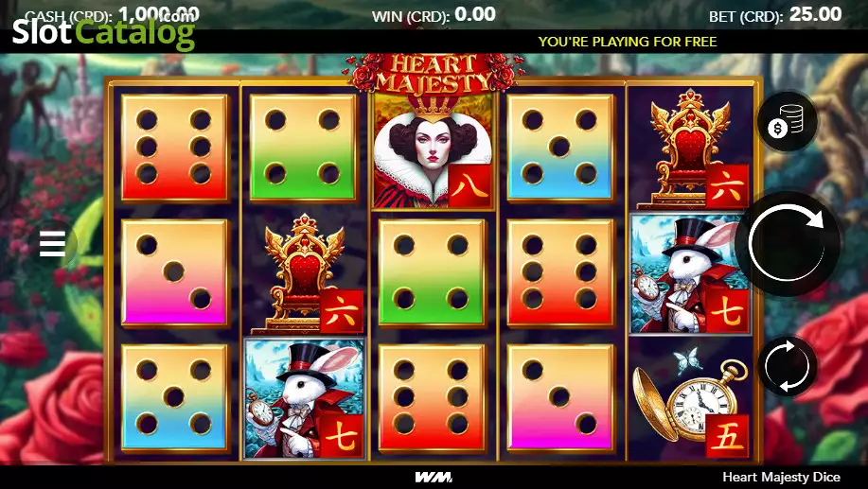Open the autoplay spin control

[x=787, y=366]
